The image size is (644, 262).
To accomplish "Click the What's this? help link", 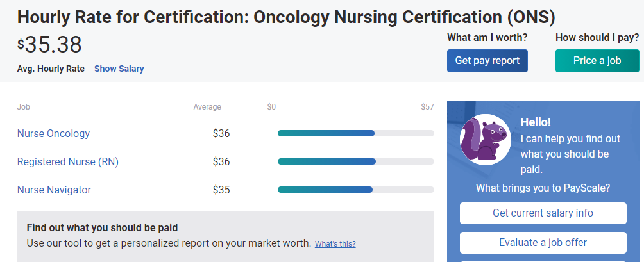I will (x=335, y=244).
